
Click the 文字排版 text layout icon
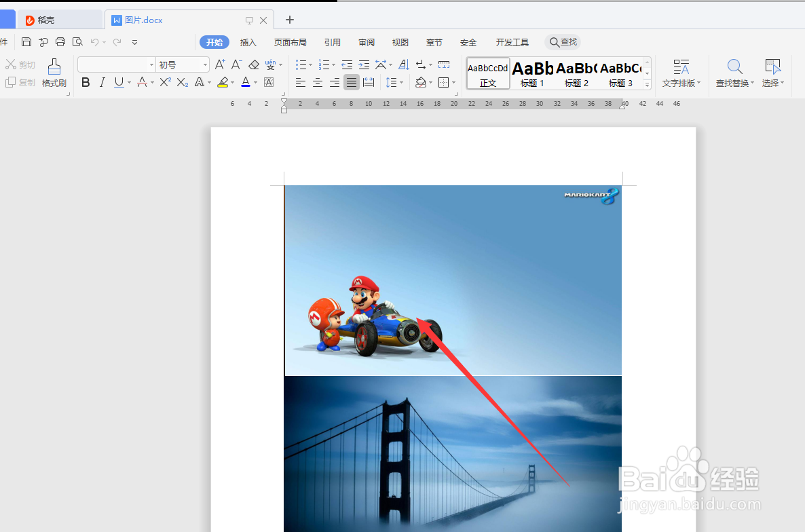click(681, 66)
